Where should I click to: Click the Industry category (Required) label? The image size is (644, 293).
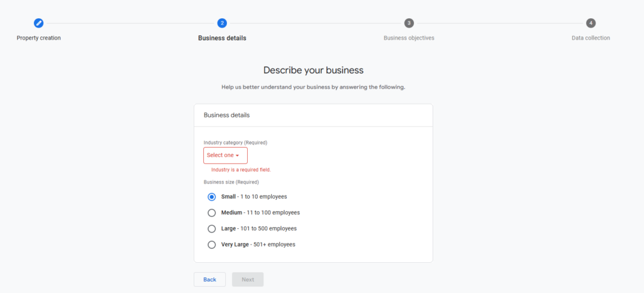235,142
